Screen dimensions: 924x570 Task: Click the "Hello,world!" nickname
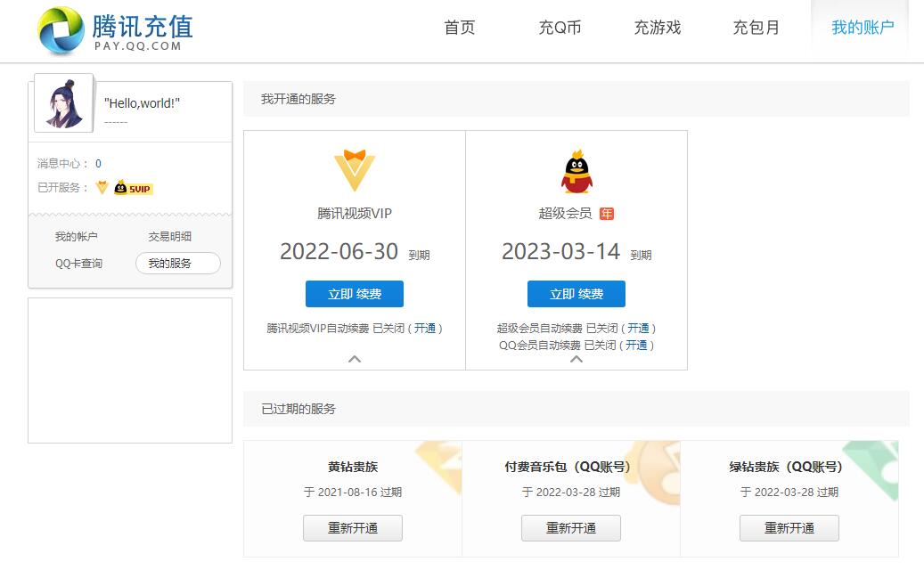[x=142, y=103]
